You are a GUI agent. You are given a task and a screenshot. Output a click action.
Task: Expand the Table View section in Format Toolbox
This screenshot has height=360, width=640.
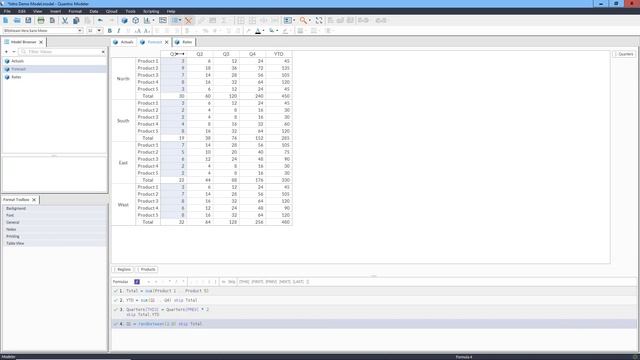click(55, 243)
